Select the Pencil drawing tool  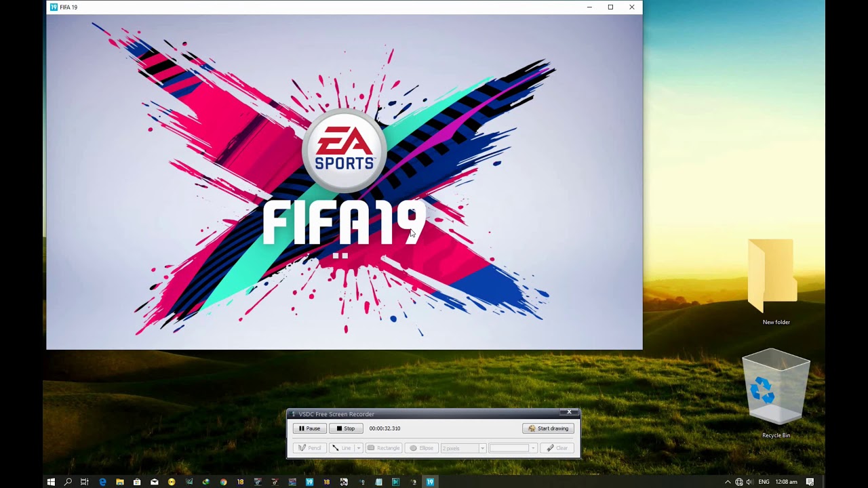coord(309,448)
